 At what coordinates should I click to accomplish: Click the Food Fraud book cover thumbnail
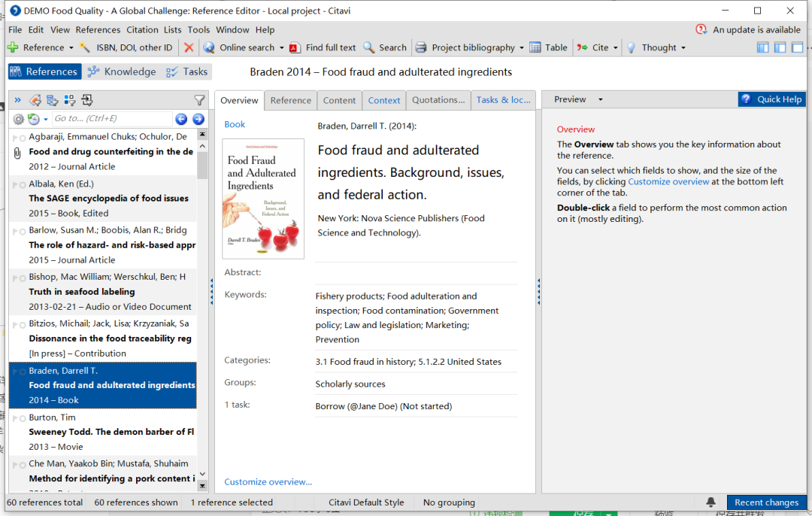tap(263, 199)
